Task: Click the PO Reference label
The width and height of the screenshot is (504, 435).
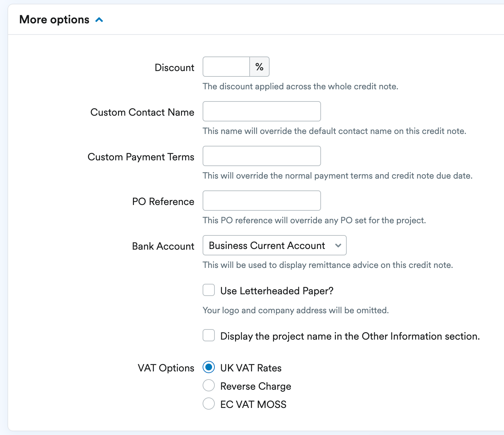Action: [163, 202]
